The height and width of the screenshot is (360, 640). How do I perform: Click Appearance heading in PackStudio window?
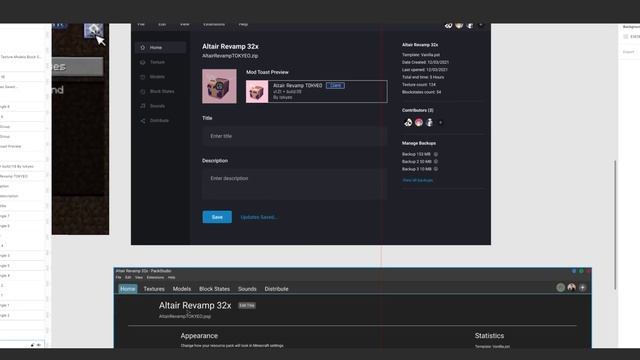pos(199,336)
